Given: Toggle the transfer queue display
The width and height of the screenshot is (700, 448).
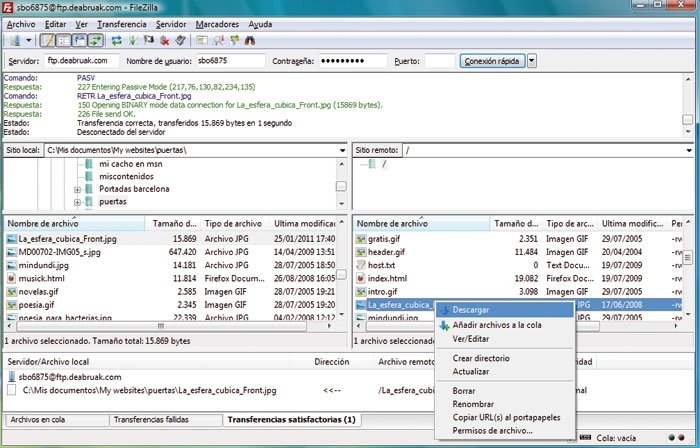Looking at the screenshot, I should [x=95, y=41].
